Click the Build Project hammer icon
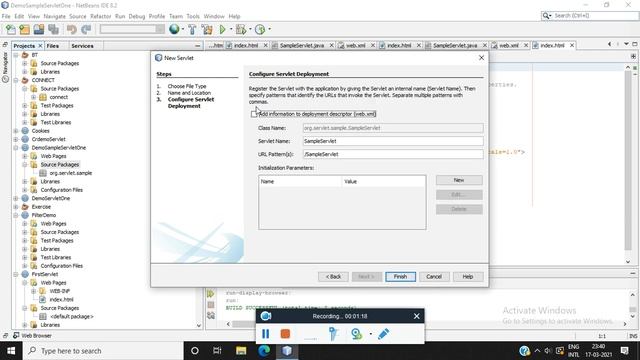The width and height of the screenshot is (640, 360). point(192,29)
